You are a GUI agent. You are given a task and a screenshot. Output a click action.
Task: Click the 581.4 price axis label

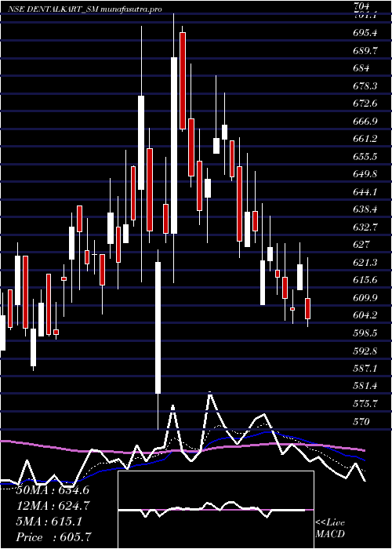[x=365, y=386]
